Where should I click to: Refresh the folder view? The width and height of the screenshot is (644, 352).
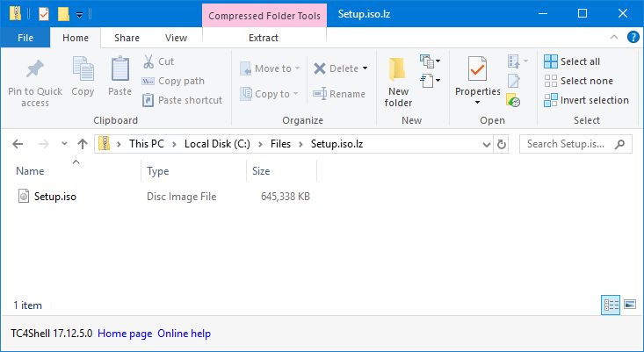point(502,145)
